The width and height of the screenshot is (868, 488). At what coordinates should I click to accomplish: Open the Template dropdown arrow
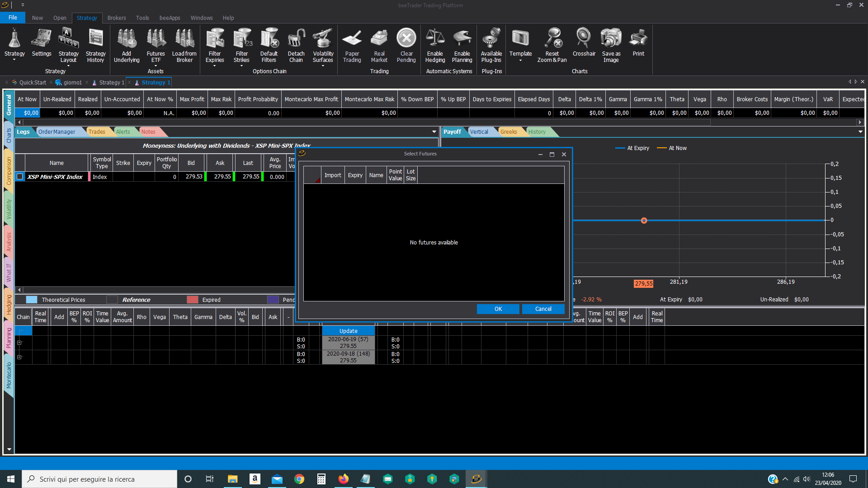pyautogui.click(x=520, y=61)
